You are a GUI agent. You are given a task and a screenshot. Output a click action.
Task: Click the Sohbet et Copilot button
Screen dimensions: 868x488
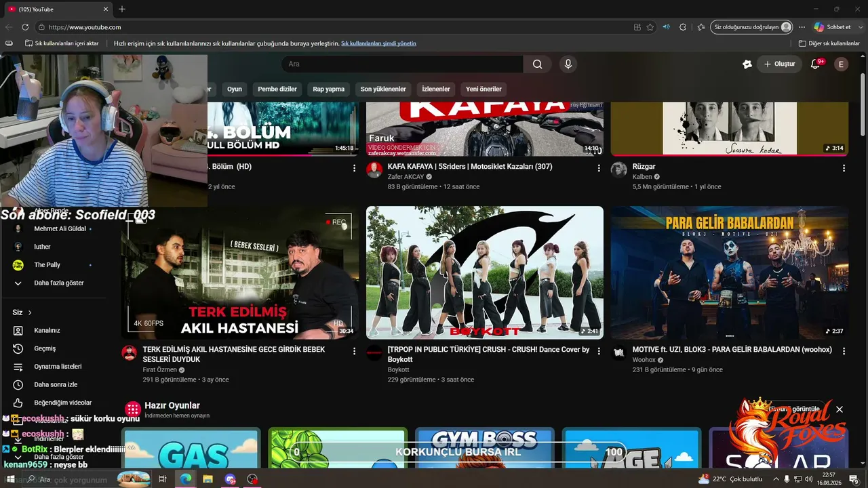point(832,27)
